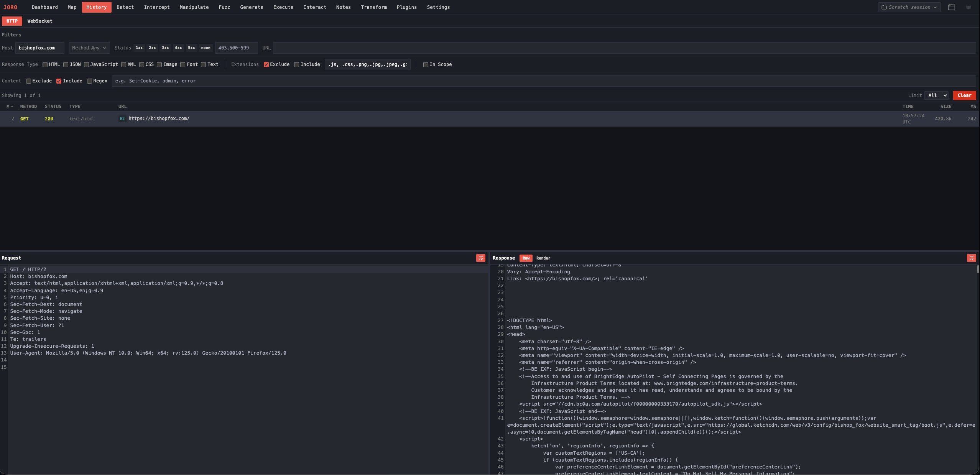980x475 pixels.
Task: Click the extensions list input field
Action: (367, 64)
